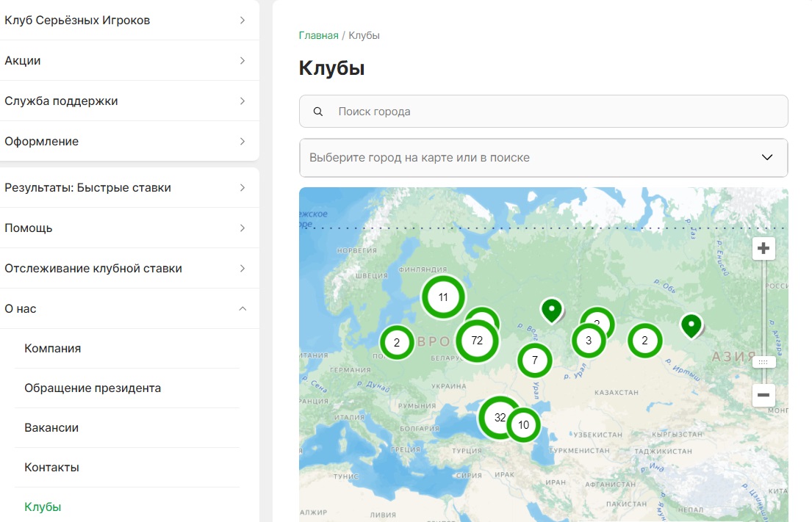Expand chevron next to Клуб Серьёзных Игроков
This screenshot has height=522, width=812.
pos(242,20)
